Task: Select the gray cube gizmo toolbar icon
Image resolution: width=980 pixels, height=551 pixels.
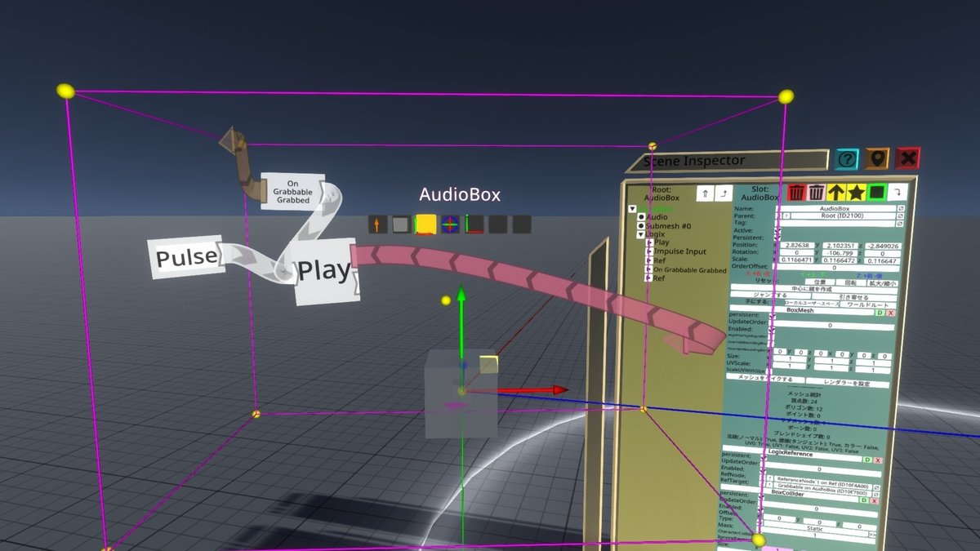Action: tap(401, 224)
